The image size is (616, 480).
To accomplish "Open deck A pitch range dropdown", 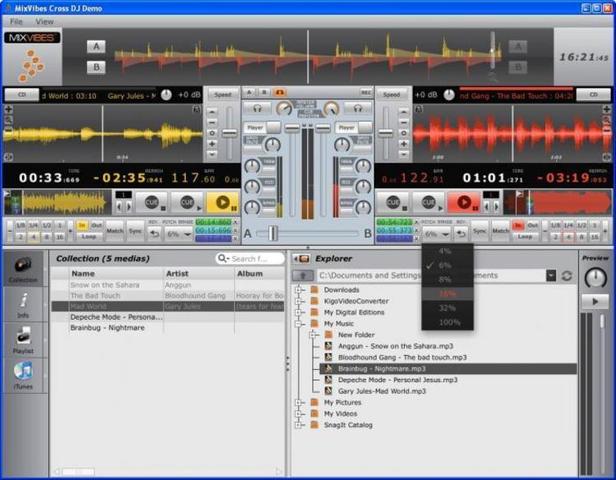I will [x=179, y=235].
